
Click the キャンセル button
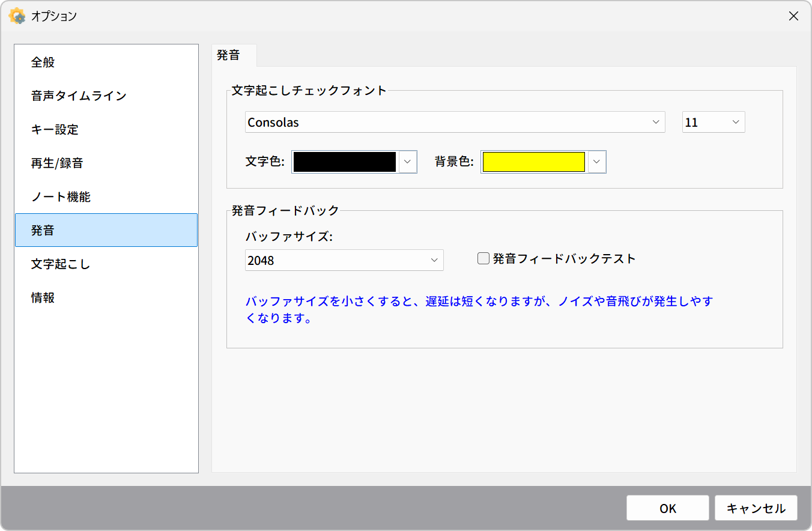point(756,508)
